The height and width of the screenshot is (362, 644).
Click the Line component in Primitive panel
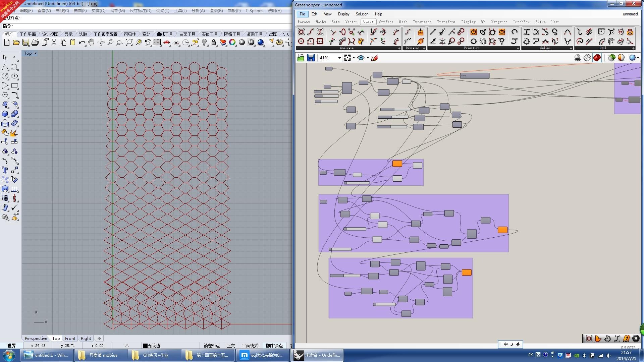click(x=433, y=32)
